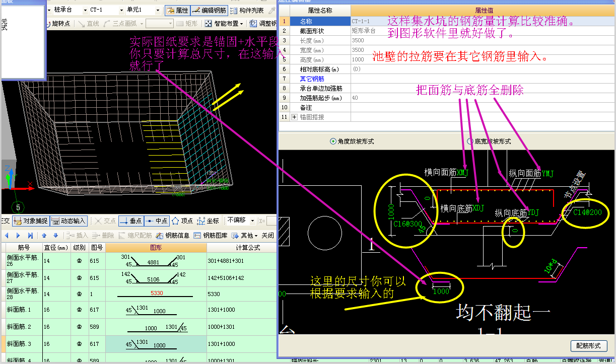Open the 构件列表 component list
Screen dimensions: 616x364
[247, 10]
